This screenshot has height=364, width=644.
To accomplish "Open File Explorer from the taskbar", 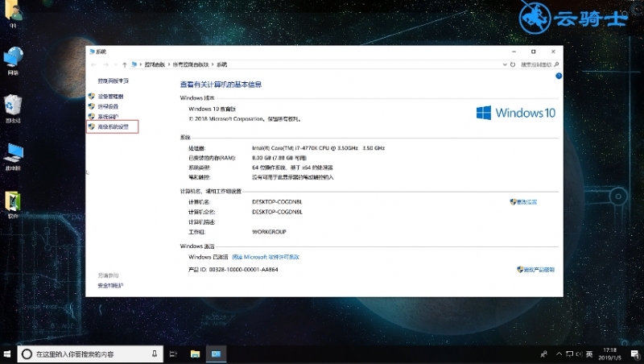I will coord(195,354).
